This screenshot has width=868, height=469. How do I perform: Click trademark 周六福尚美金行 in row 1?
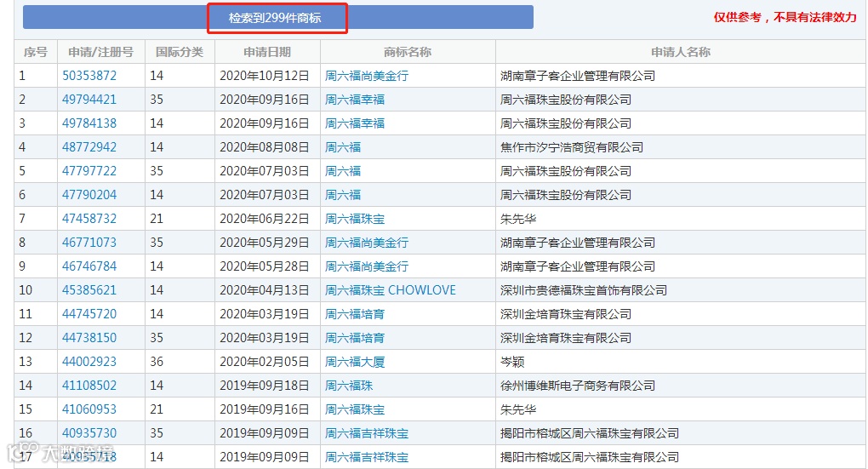(367, 75)
